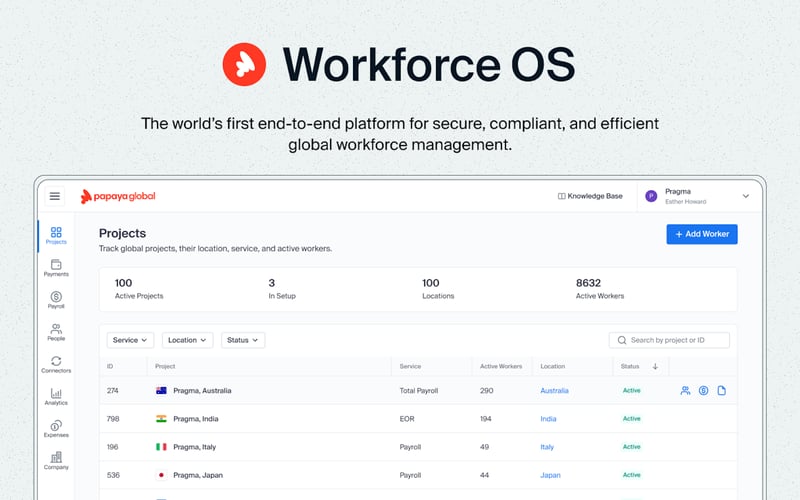The image size is (800, 500).
Task: Select the Pragma, Italy project name
Action: click(x=194, y=447)
